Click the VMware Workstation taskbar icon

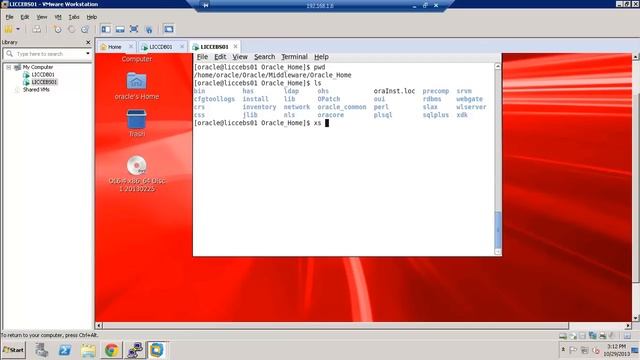tap(157, 350)
